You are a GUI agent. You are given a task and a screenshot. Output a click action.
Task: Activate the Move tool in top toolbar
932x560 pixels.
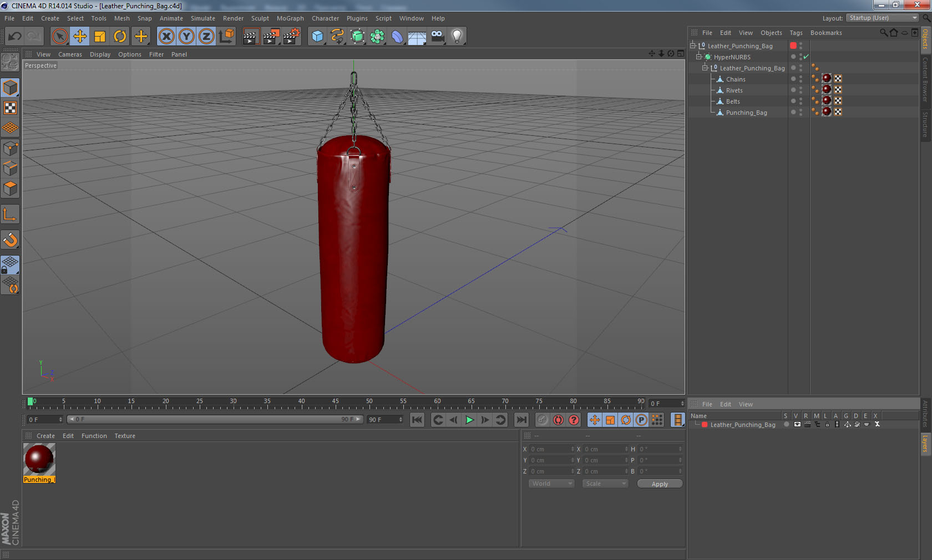(x=80, y=37)
